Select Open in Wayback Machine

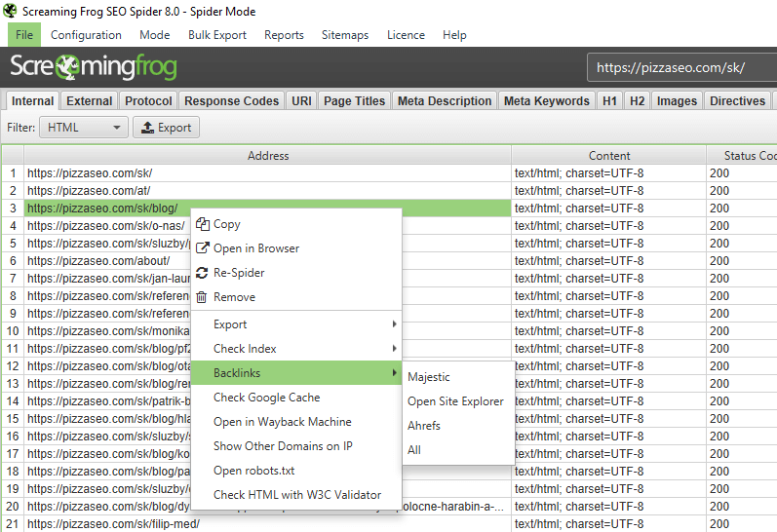point(295,422)
